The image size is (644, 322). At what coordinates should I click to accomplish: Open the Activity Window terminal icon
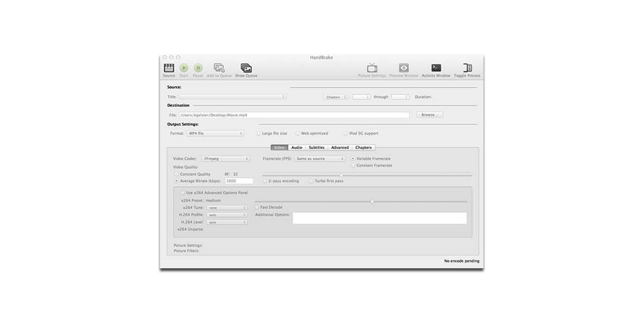[x=436, y=68]
